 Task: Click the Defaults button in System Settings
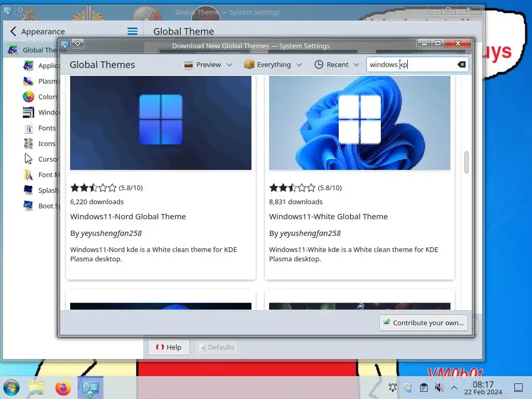coord(217,347)
